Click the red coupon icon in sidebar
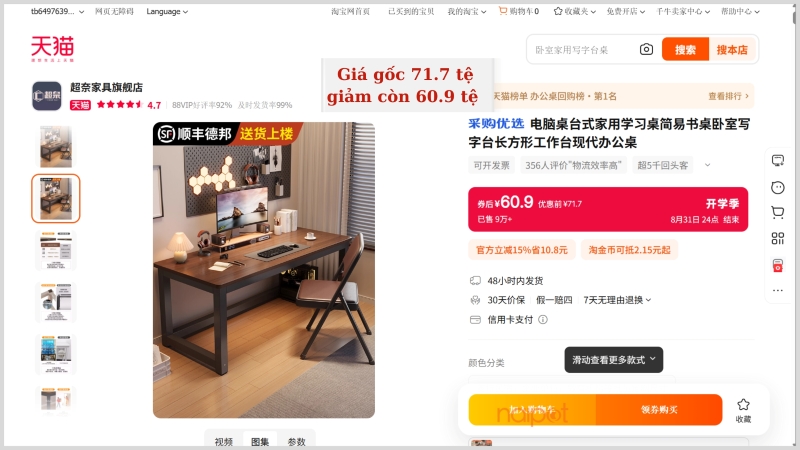 [x=778, y=265]
